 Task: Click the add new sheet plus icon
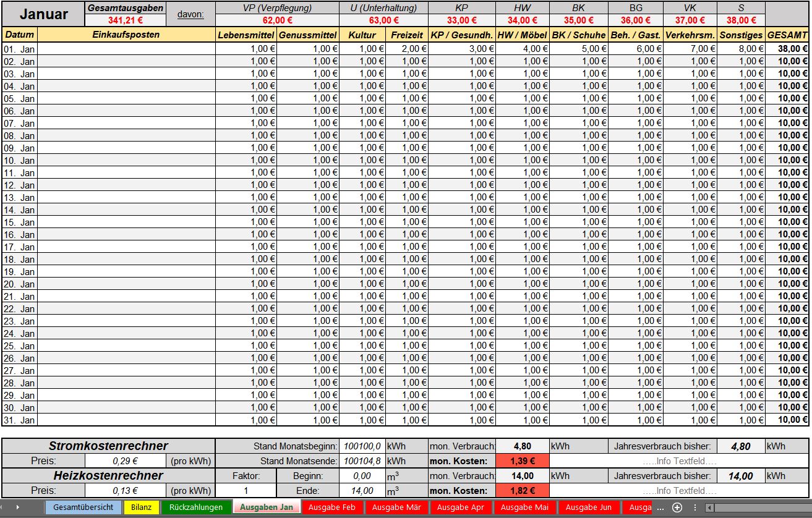tap(677, 507)
